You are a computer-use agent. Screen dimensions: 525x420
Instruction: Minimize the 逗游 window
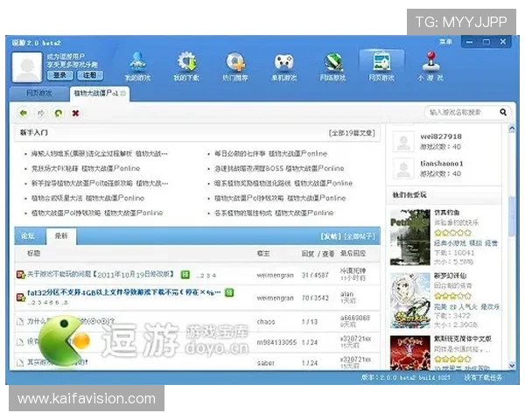pyautogui.click(x=469, y=42)
